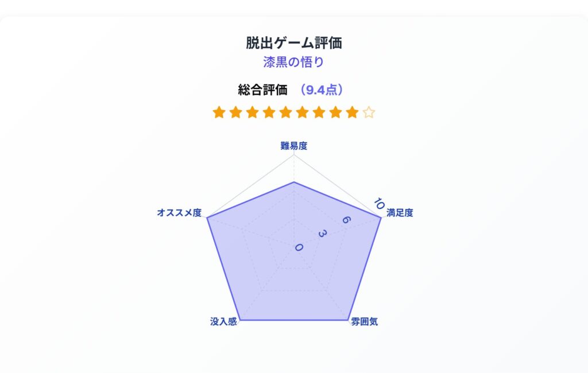
Task: Click the eighth orange star
Action: point(335,112)
